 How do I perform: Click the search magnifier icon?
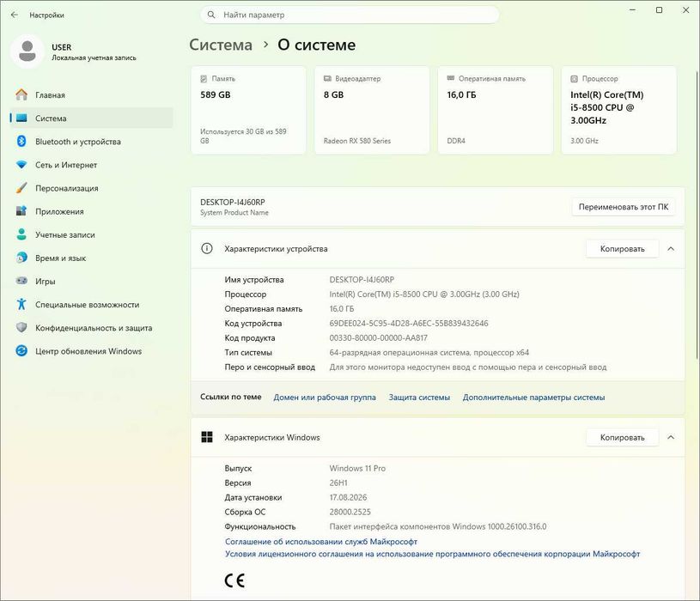pos(211,15)
